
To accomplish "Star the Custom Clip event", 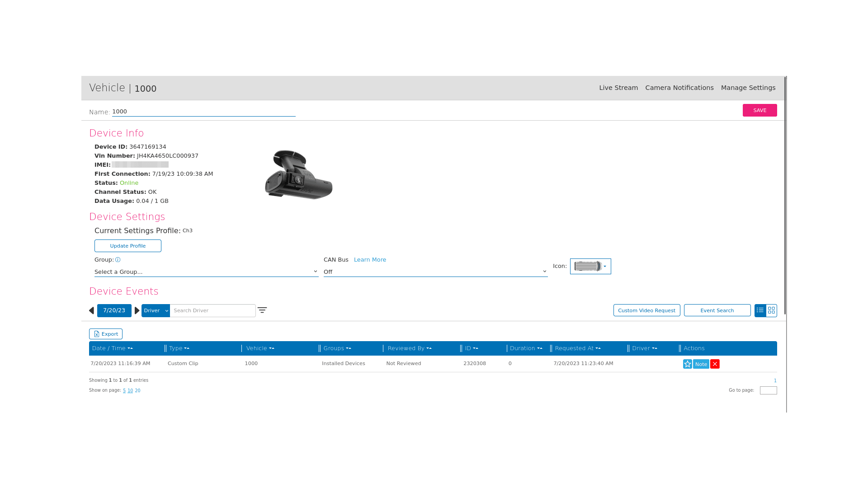I will pyautogui.click(x=687, y=364).
